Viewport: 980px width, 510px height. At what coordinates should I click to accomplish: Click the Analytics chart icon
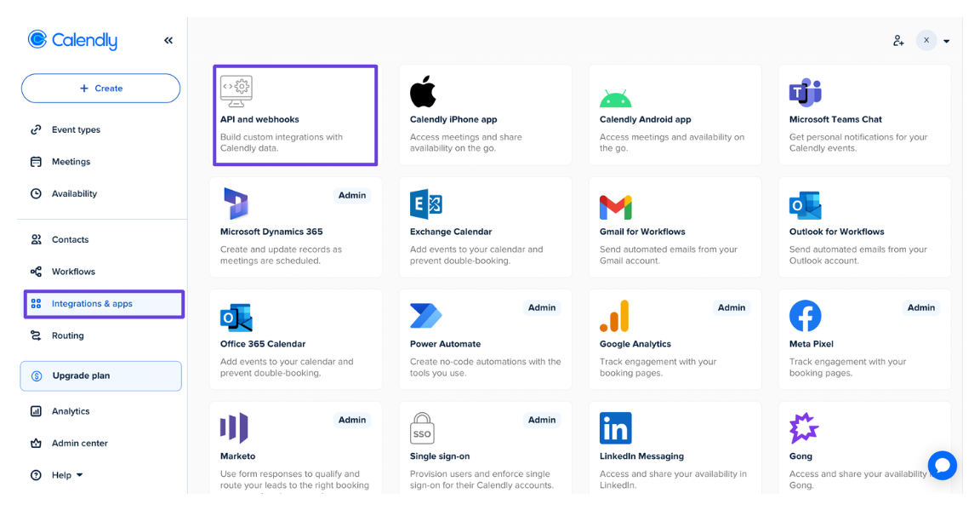click(37, 411)
